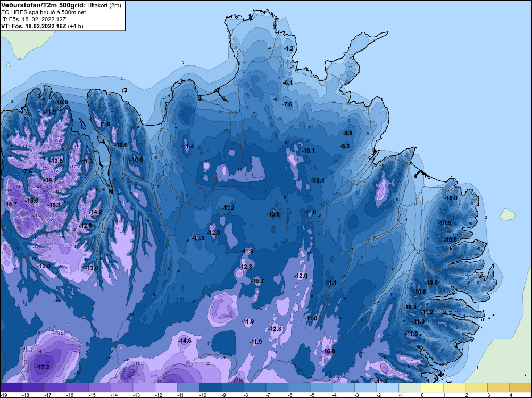Click the -11.1 temperature value

point(330,283)
